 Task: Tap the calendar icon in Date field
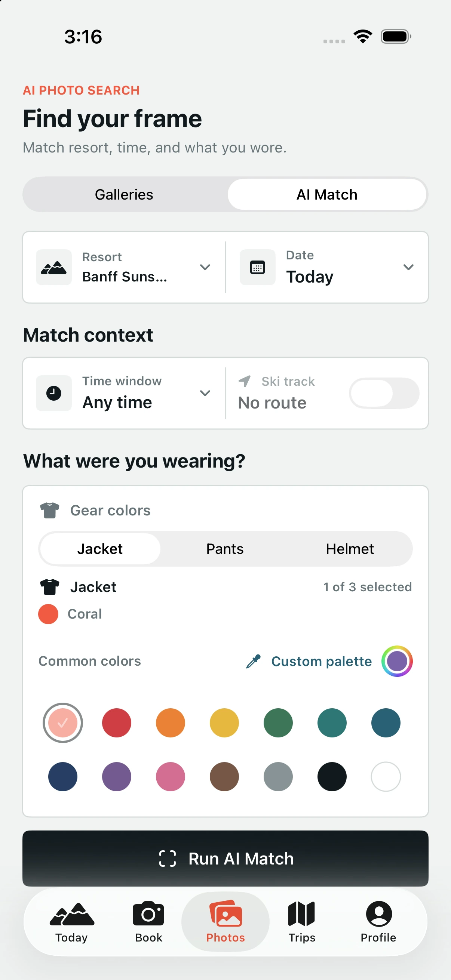pos(258,267)
